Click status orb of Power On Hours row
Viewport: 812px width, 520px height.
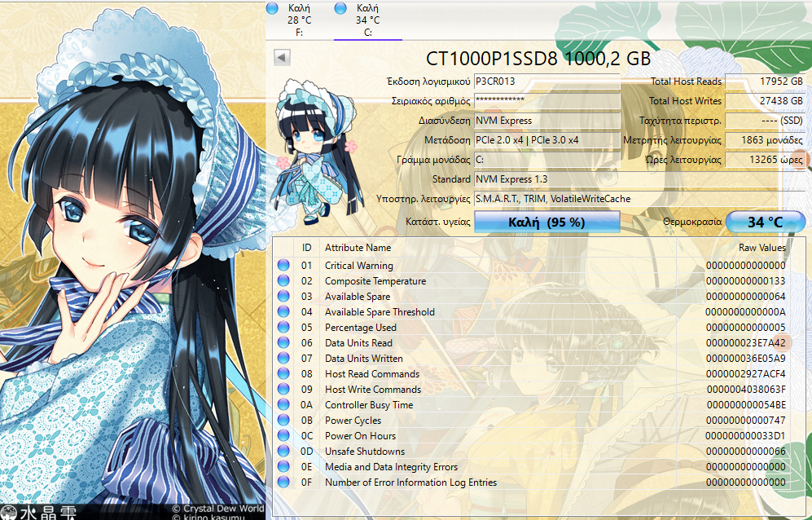coord(283,435)
